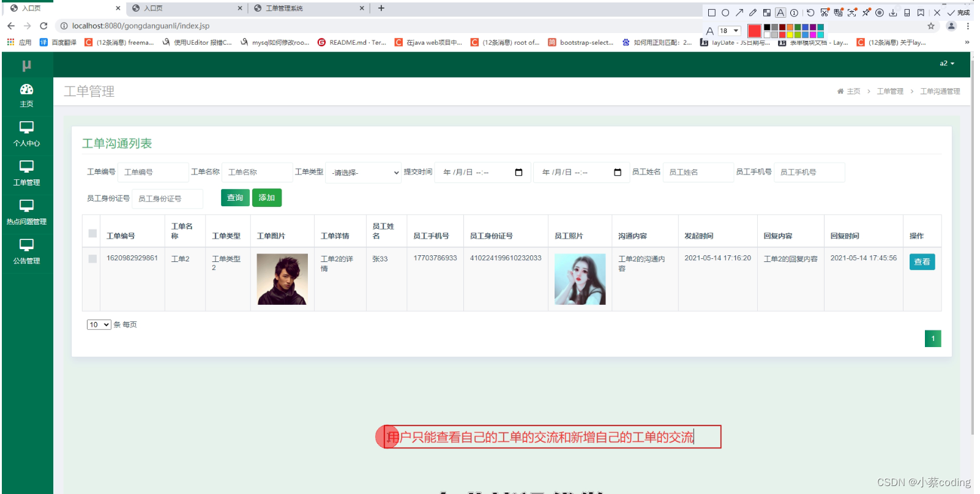
Task: Open the 10 条每页 page-size dropdown
Action: tap(99, 324)
